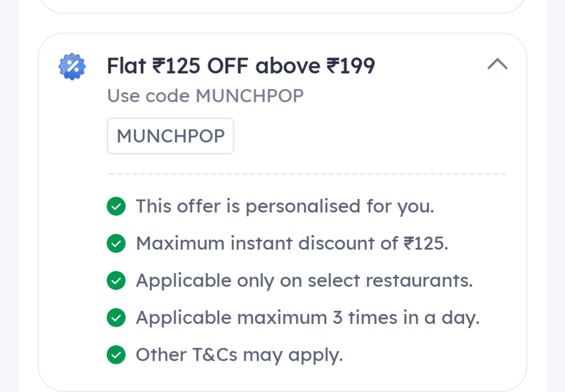This screenshot has height=392, width=565.
Task: Tap "This offer is personalised for you" text
Action: click(x=285, y=206)
